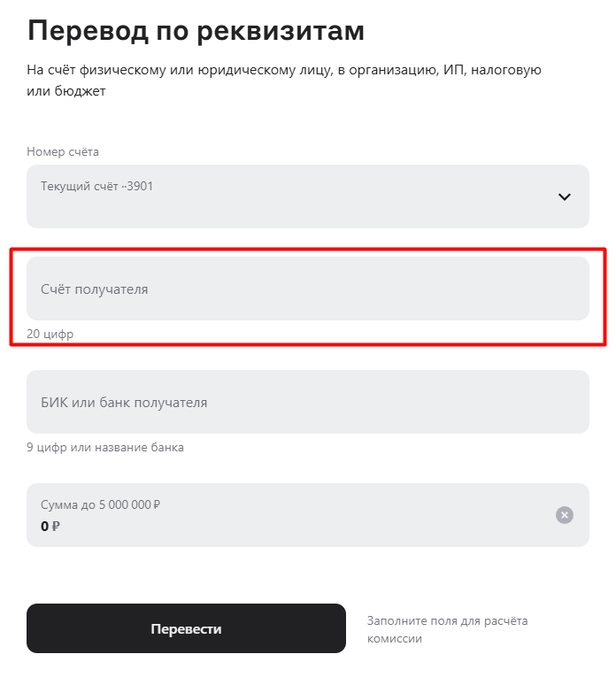
Task: Click the chevron arrow in account selector
Action: 565,197
